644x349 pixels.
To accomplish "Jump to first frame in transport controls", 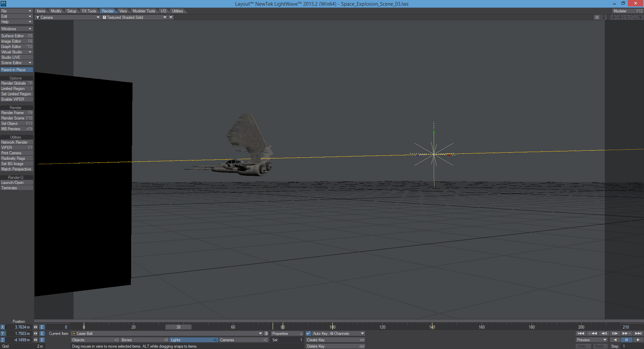I will (x=581, y=333).
